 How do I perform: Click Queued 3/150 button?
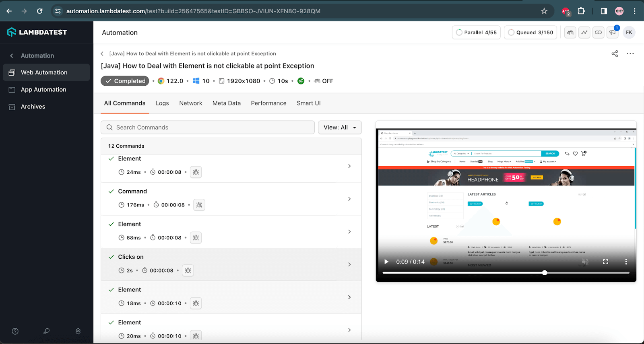pos(530,32)
